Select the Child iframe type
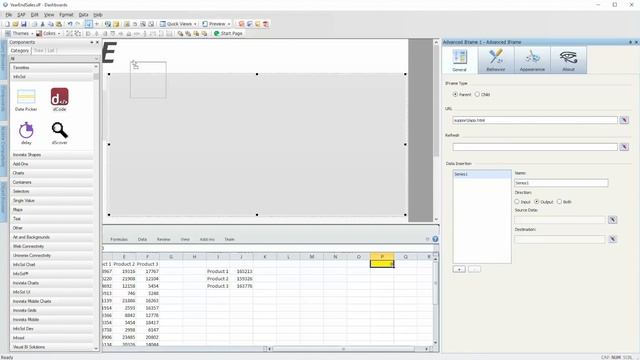640x360 pixels. point(477,94)
